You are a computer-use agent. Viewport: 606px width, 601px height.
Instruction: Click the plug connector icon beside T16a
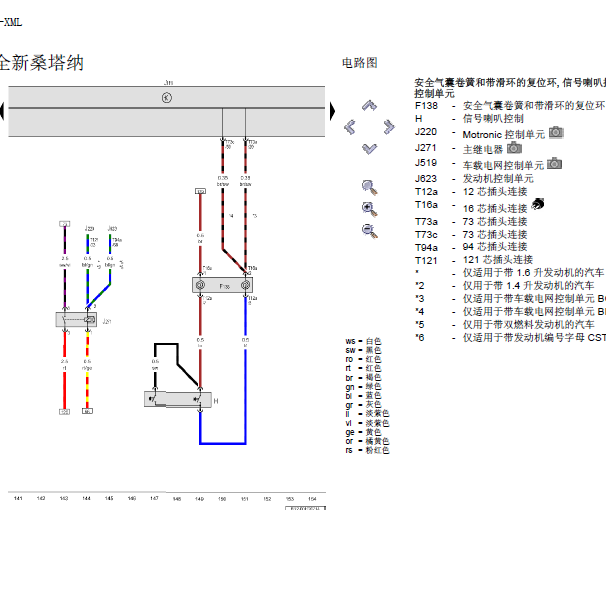[538, 204]
